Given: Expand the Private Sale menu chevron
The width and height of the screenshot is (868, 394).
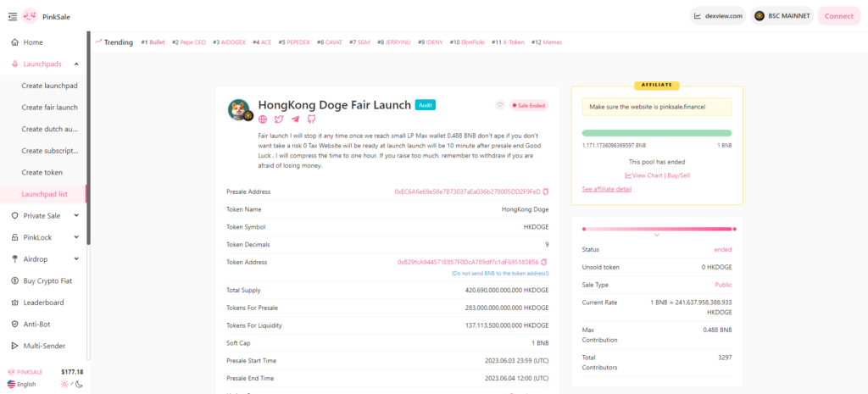Looking at the screenshot, I should click(76, 216).
